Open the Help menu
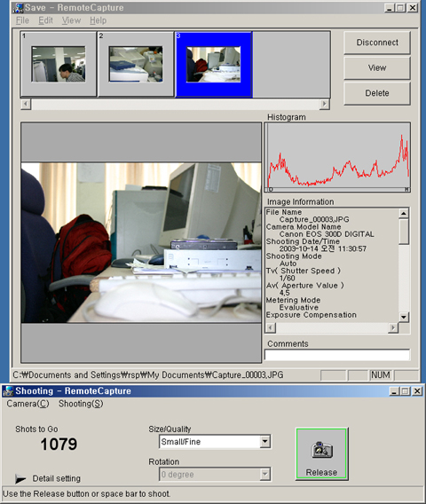 tap(98, 20)
